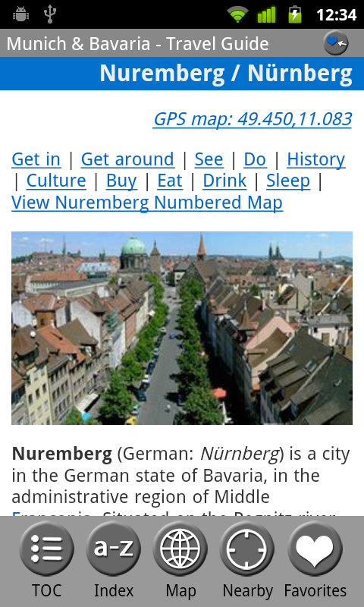Tap the battery charging icon
Image resolution: width=364 pixels, height=607 pixels.
click(x=295, y=14)
